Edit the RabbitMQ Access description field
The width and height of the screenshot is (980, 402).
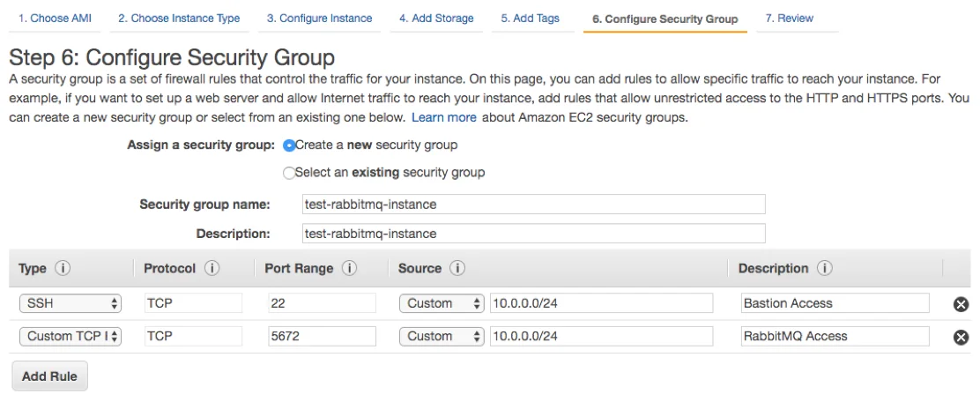click(835, 336)
